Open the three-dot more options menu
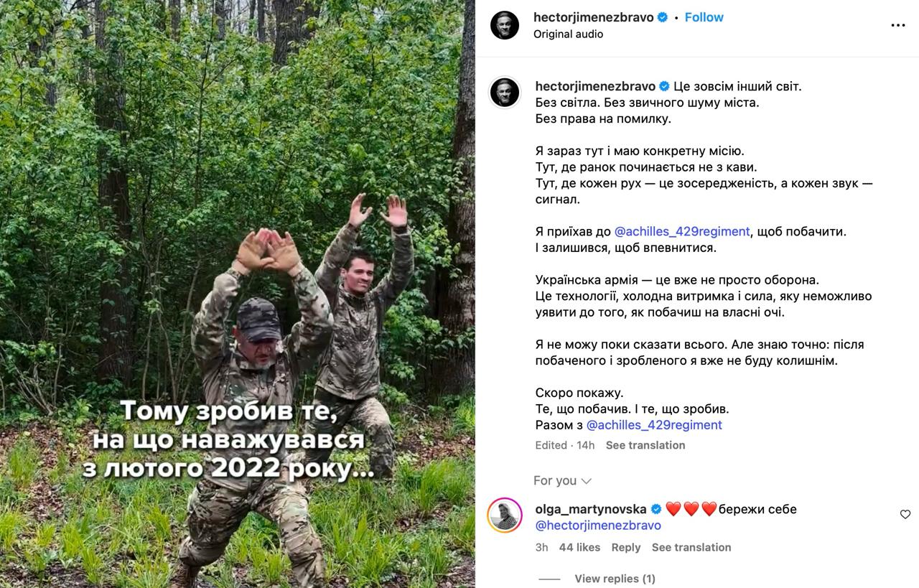 pyautogui.click(x=897, y=25)
